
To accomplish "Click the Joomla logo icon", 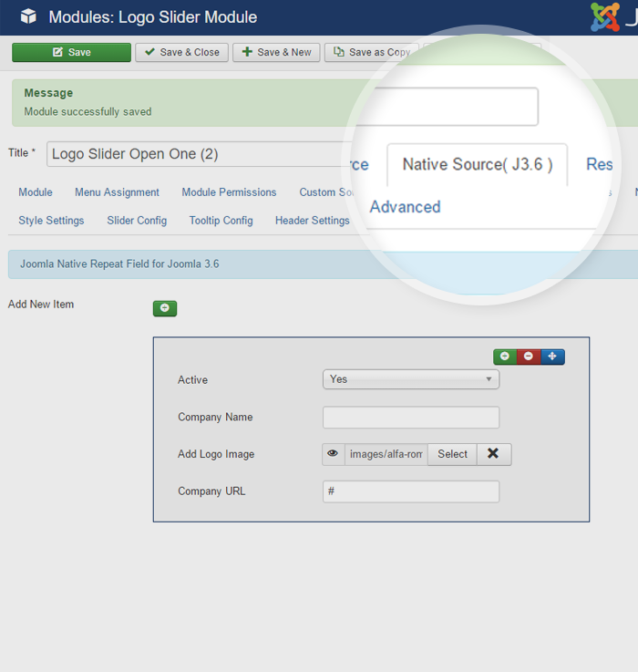I will point(605,17).
